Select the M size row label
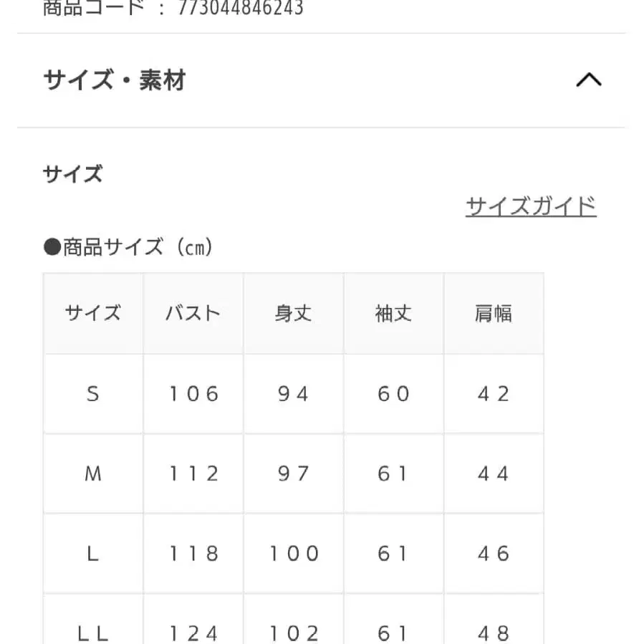This screenshot has width=644, height=644. 92,474
